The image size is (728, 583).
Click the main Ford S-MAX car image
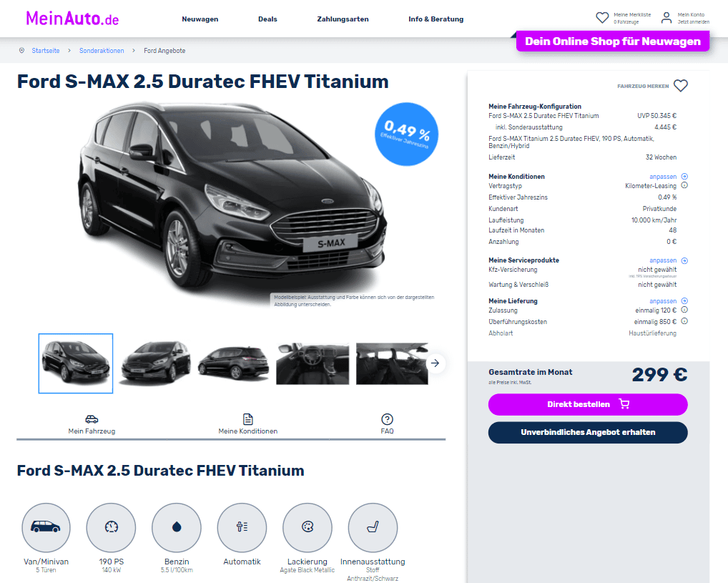pyautogui.click(x=232, y=197)
